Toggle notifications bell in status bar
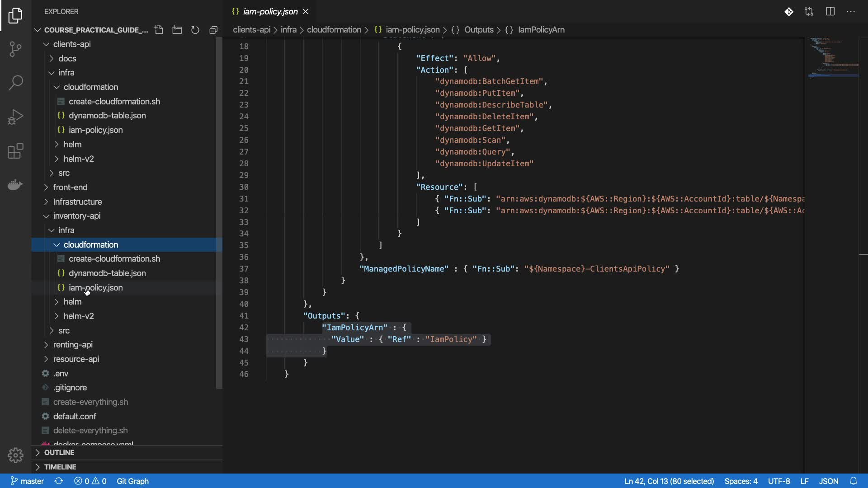 pyautogui.click(x=853, y=481)
